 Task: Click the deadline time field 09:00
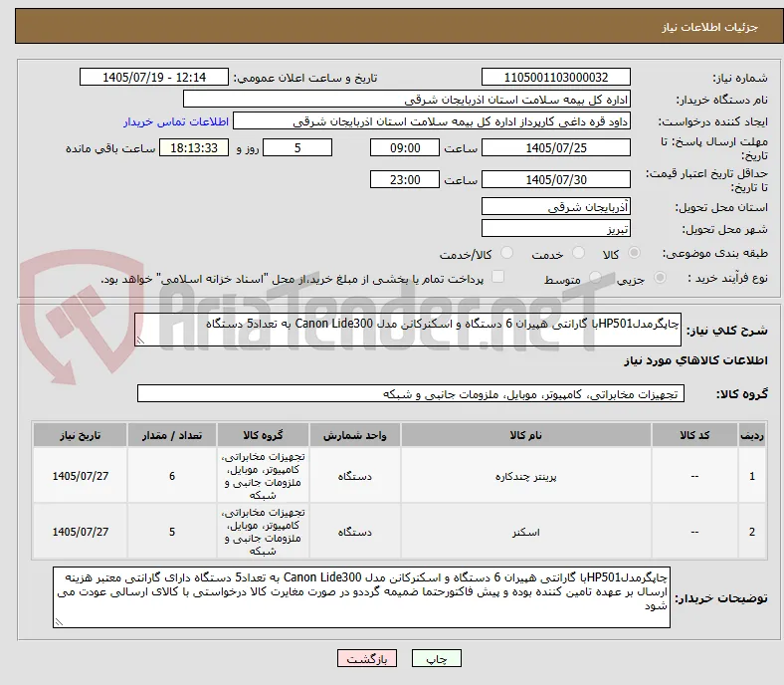405,147
